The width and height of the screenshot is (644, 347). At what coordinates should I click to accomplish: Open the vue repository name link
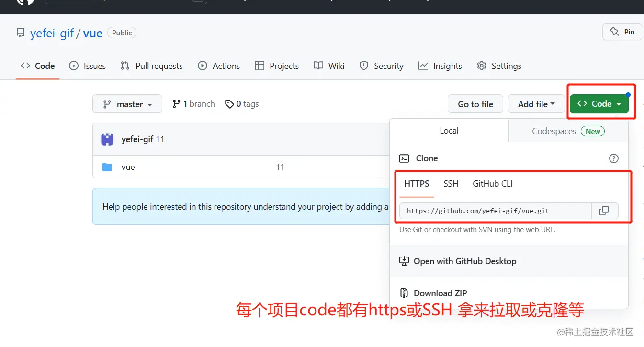(93, 33)
